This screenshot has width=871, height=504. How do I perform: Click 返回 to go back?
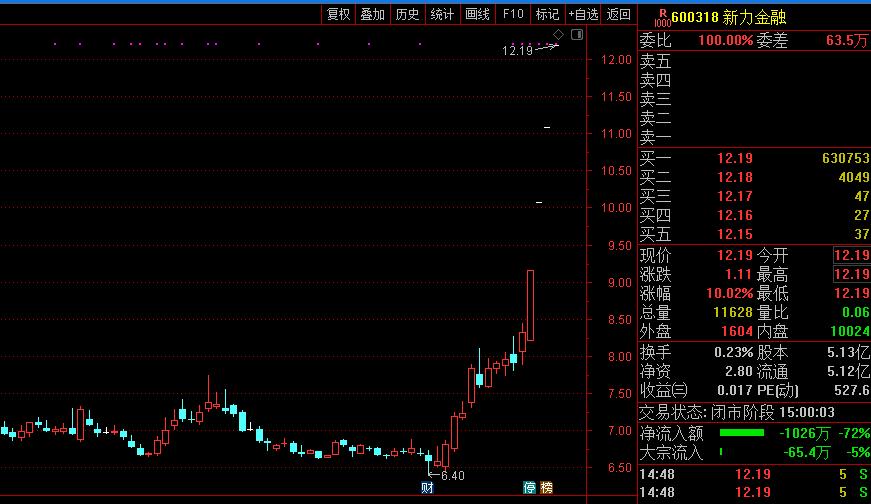click(619, 14)
